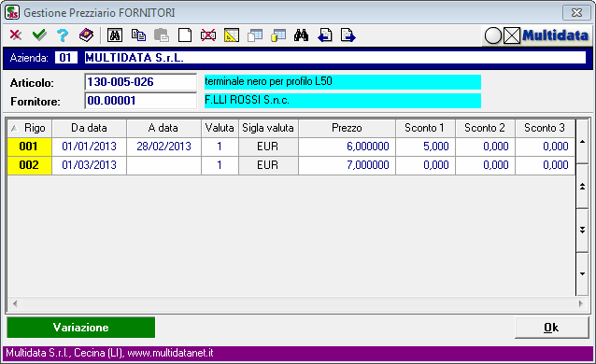
Task: Select row 001
Action: coord(29,147)
